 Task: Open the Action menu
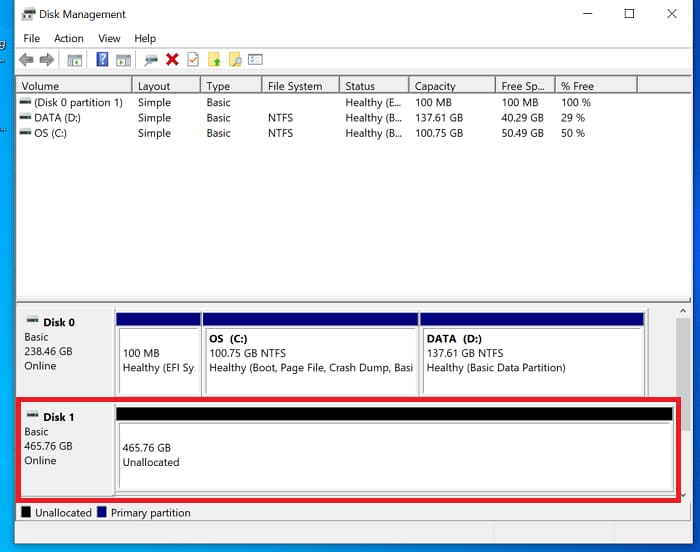click(x=69, y=38)
